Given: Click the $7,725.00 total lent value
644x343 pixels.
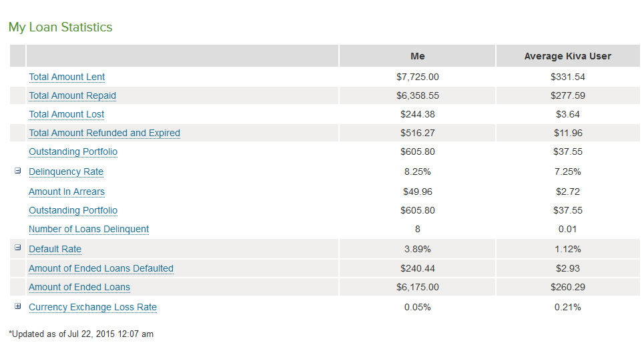Looking at the screenshot, I should [417, 77].
